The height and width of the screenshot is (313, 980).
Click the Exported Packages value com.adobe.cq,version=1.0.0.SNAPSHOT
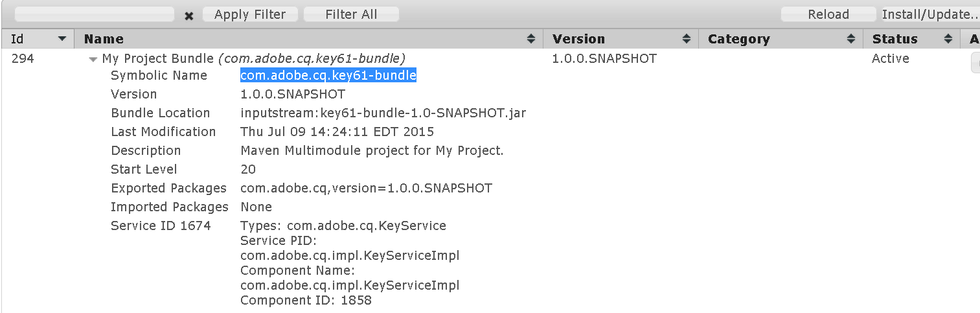366,189
